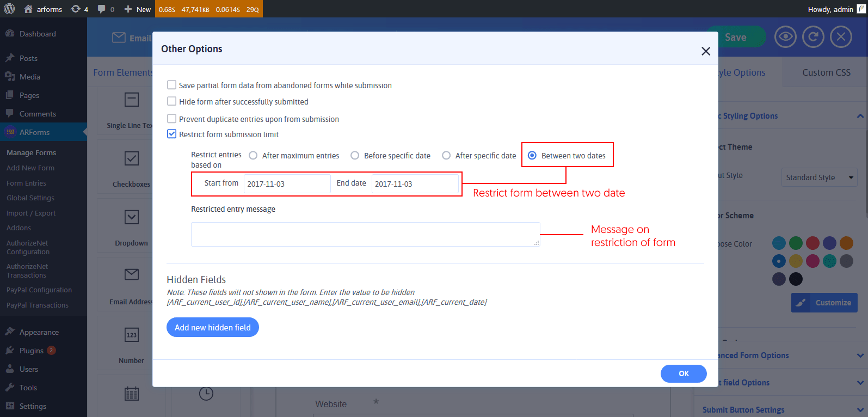Click the updates icon in admin bar
Image resolution: width=868 pixels, height=417 pixels.
click(x=76, y=9)
